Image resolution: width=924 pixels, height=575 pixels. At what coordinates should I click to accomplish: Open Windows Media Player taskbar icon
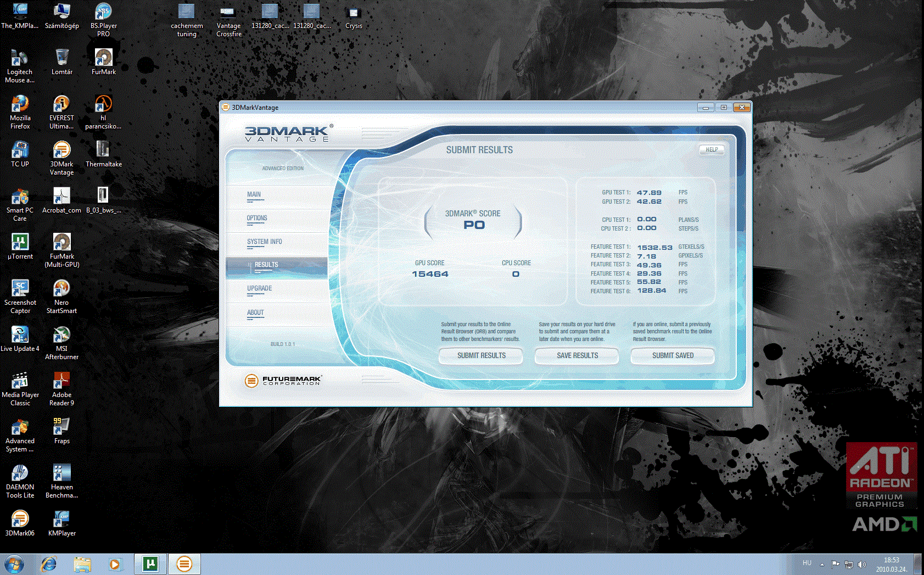point(115,564)
